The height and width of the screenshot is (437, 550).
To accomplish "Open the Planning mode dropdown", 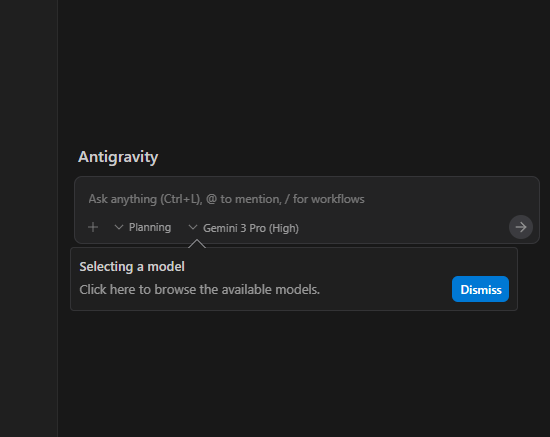I will coord(143,227).
